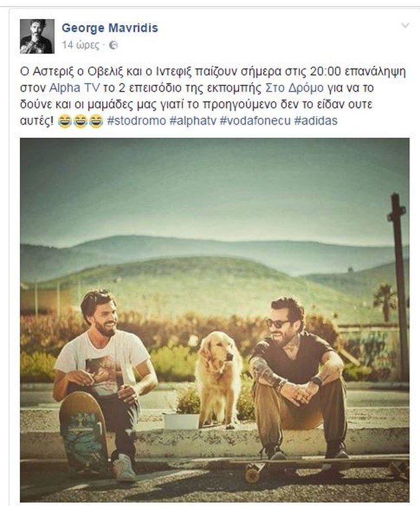Image resolution: width=420 pixels, height=506 pixels.
Task: Click the middle laughing-tears emoji
Action: pyautogui.click(x=80, y=121)
